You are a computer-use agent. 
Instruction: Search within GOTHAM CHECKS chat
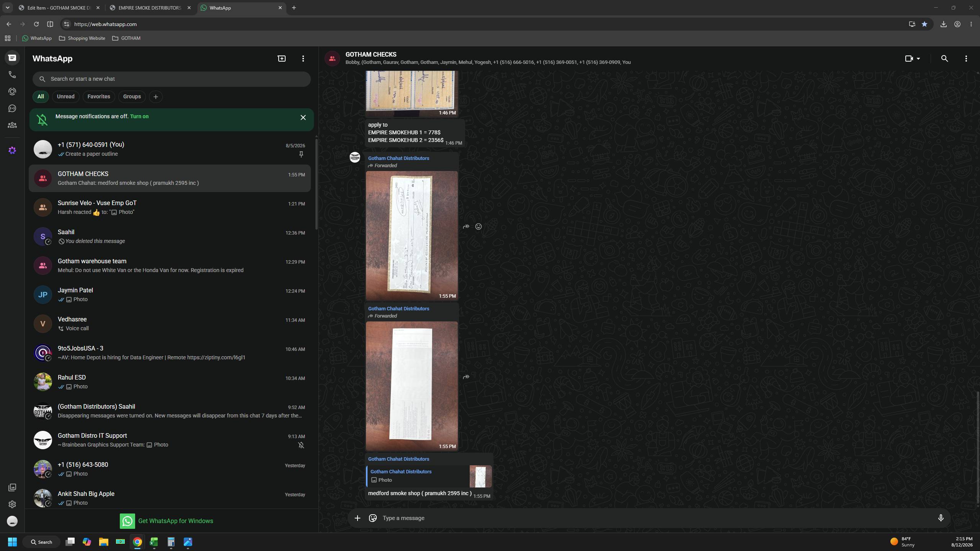click(944, 59)
